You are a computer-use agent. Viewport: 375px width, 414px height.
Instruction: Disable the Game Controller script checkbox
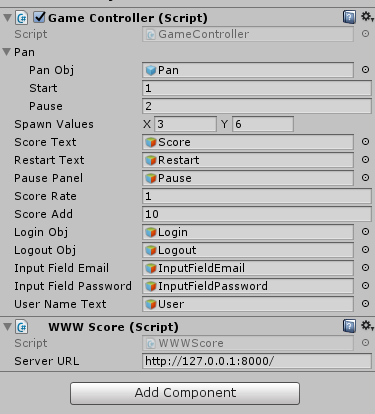39,17
